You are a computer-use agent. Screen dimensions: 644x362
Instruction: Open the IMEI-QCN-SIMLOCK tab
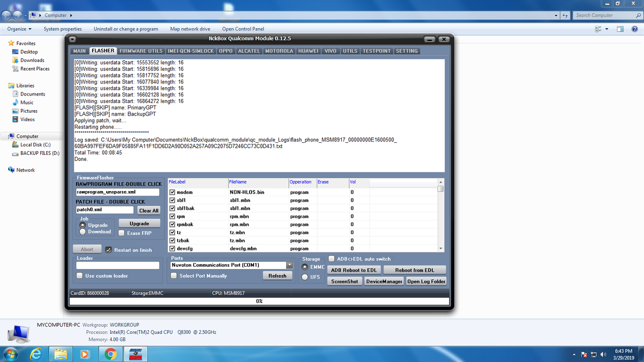click(191, 51)
